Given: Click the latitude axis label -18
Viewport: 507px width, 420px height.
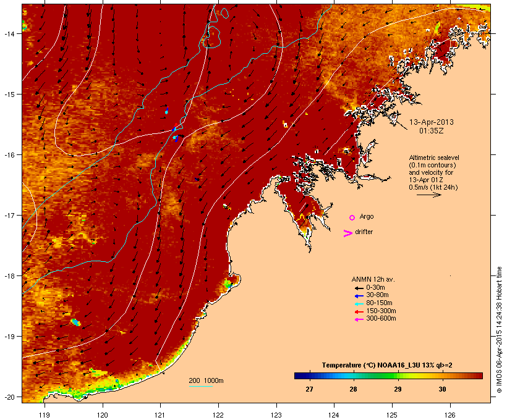Looking at the screenshot, I should (9, 276).
